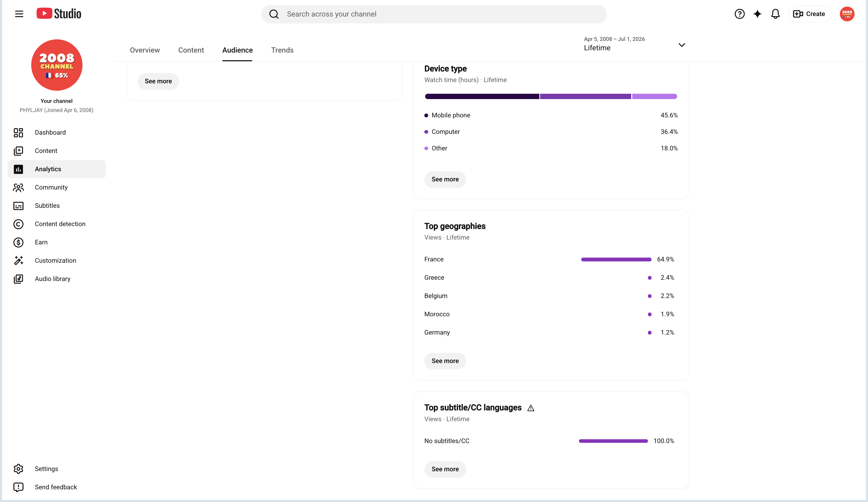Click the search magnifier icon
The width and height of the screenshot is (868, 502).
point(274,14)
